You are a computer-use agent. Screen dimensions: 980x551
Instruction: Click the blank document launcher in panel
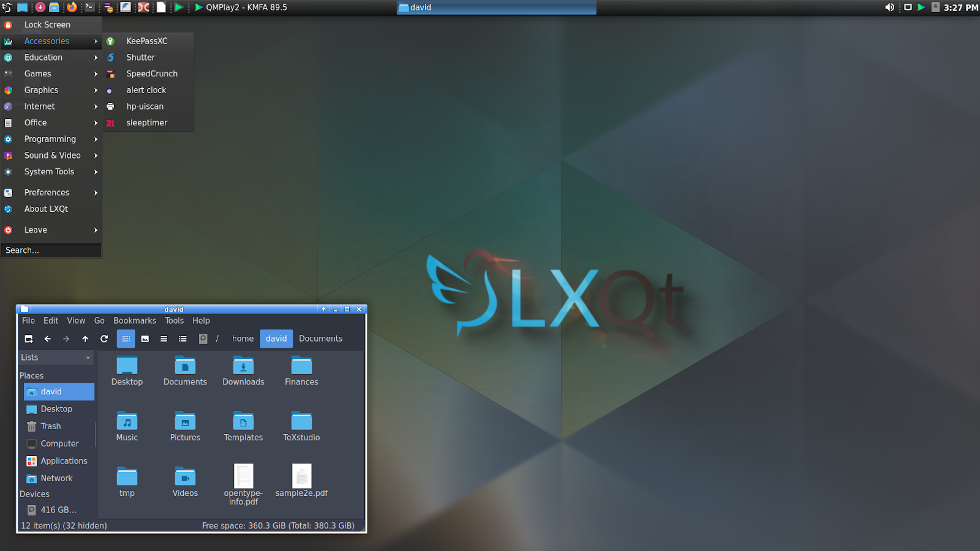(161, 7)
